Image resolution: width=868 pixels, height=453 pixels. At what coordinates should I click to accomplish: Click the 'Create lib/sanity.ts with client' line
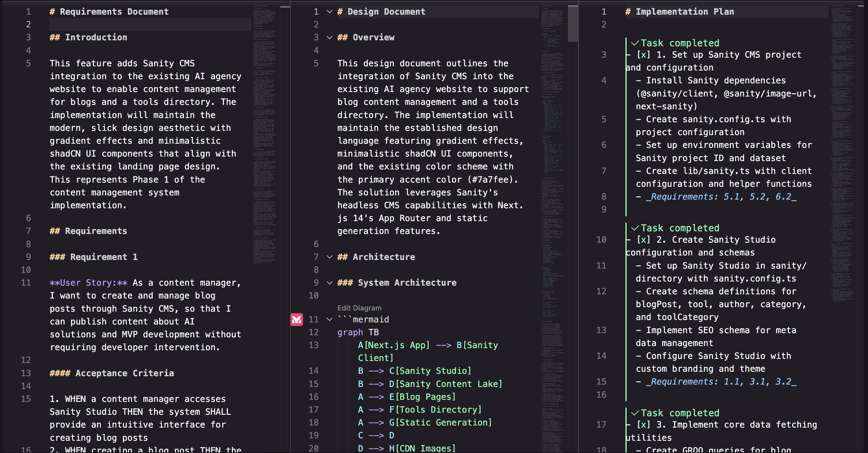tap(724, 171)
